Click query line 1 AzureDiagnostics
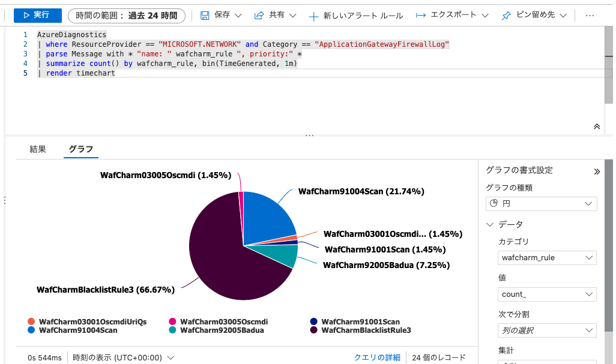This screenshot has width=616, height=364. tap(71, 35)
